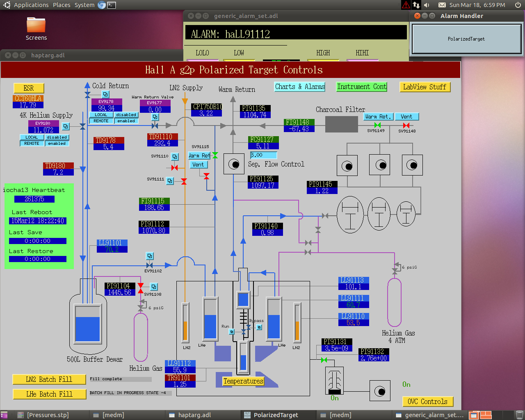The image size is (525, 420).
Task: Click the left LHe level bar in cryostat
Action: coord(210,318)
